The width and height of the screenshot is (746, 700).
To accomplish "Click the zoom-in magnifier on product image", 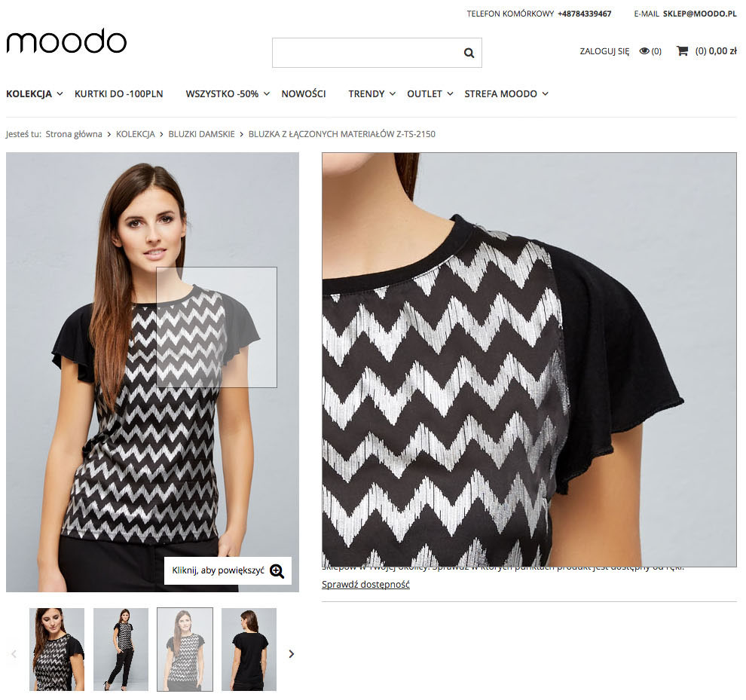I will coord(277,570).
